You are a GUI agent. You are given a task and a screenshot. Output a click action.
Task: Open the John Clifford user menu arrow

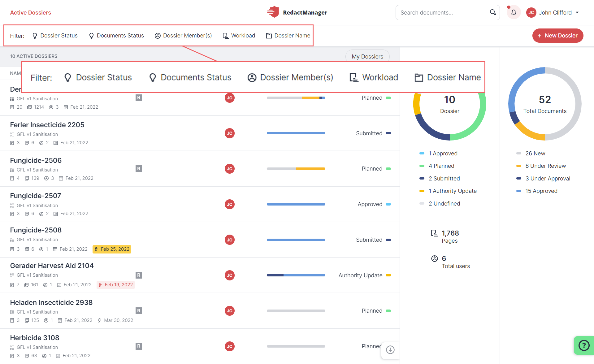577,13
